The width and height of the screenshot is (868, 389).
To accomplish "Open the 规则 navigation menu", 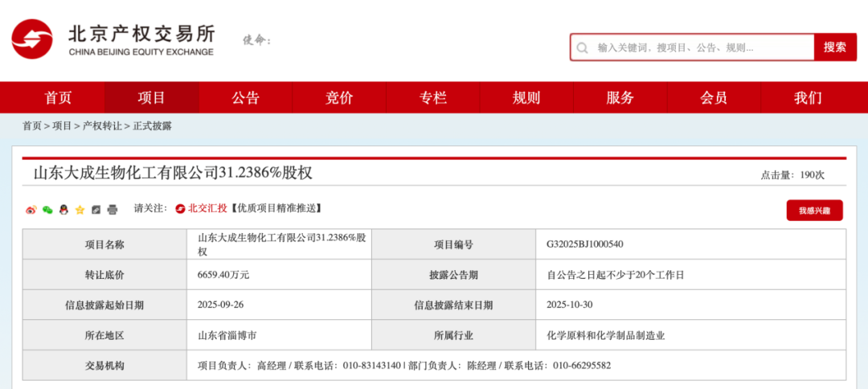I will (x=526, y=98).
